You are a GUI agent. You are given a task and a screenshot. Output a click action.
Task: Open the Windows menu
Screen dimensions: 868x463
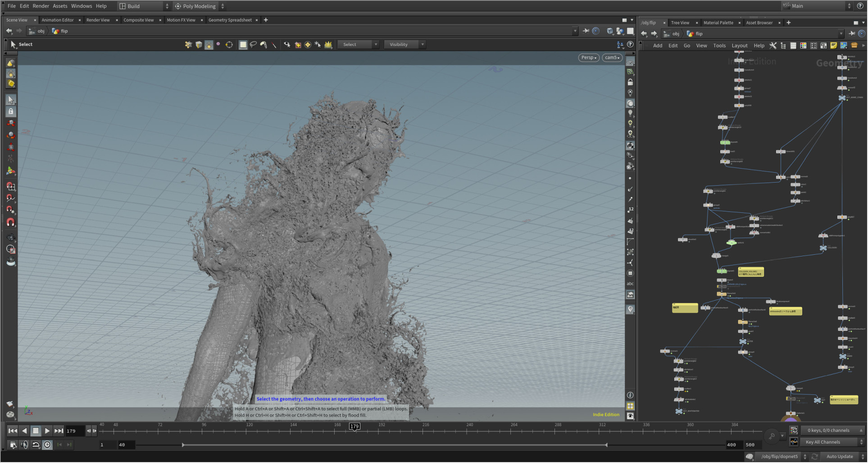click(x=81, y=6)
